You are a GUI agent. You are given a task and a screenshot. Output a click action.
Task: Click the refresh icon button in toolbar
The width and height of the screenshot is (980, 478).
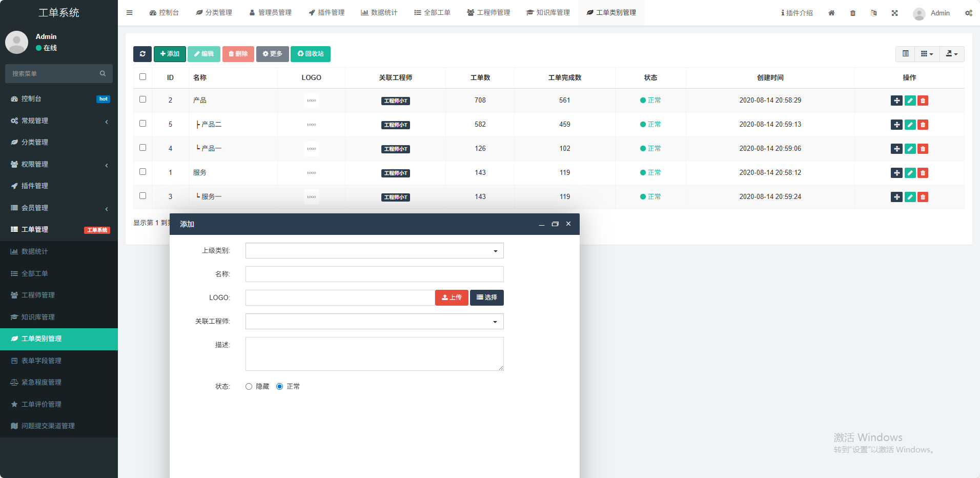142,54
